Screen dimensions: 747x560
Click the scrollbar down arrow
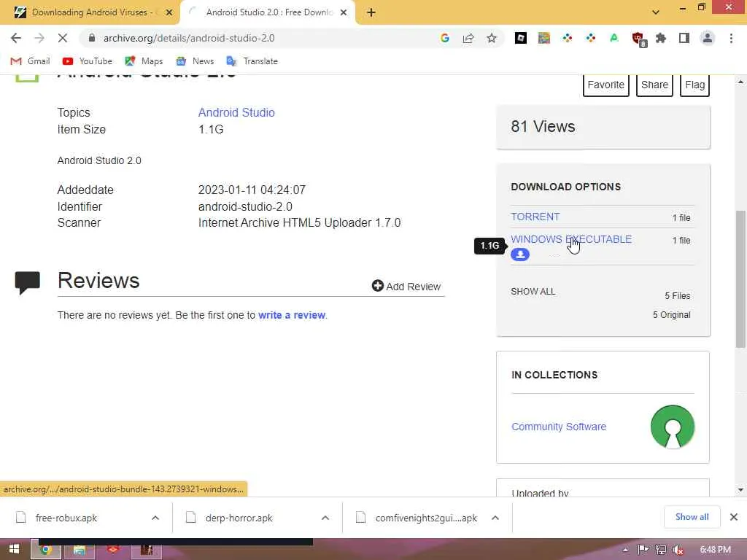740,490
